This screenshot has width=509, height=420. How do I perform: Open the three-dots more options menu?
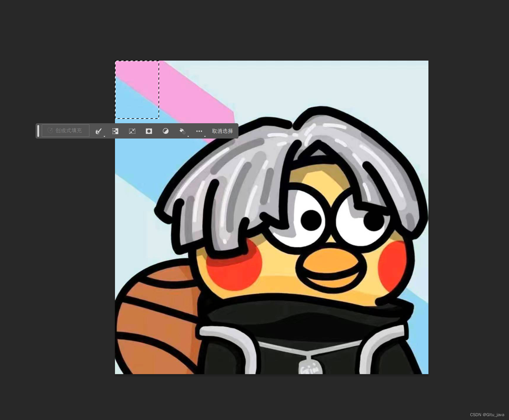pos(199,131)
